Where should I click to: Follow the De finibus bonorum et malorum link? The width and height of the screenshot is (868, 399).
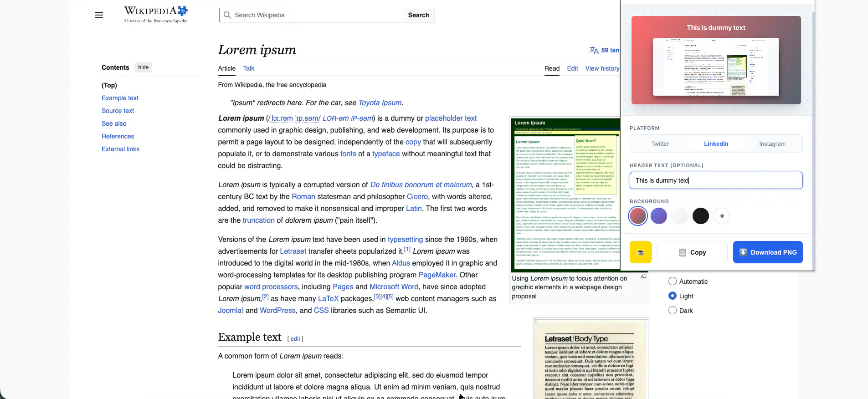coord(421,185)
